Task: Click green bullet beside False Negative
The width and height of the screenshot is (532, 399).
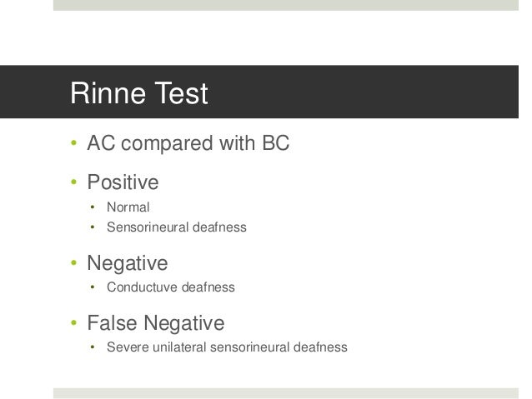Action: click(x=74, y=322)
